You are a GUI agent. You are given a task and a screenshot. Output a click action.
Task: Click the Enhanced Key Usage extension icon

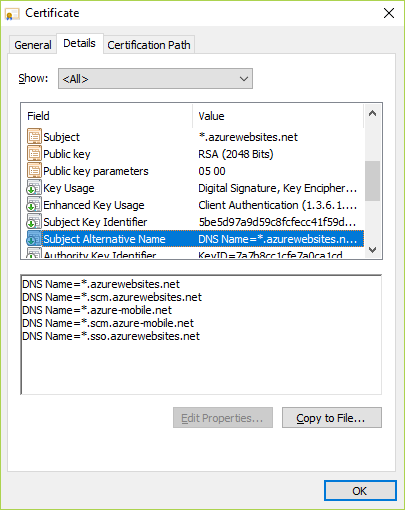(x=34, y=205)
